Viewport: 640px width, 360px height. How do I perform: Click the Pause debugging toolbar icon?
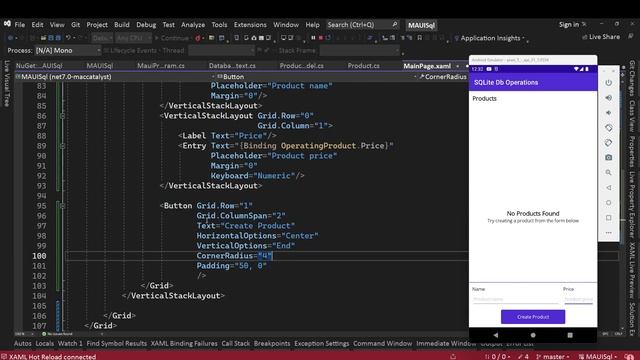(313, 38)
